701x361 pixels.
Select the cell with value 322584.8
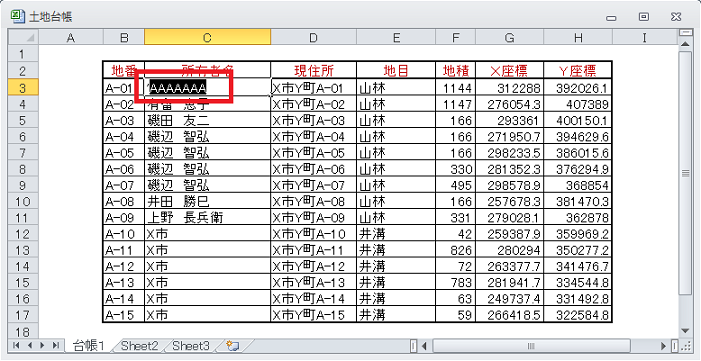tap(578, 315)
